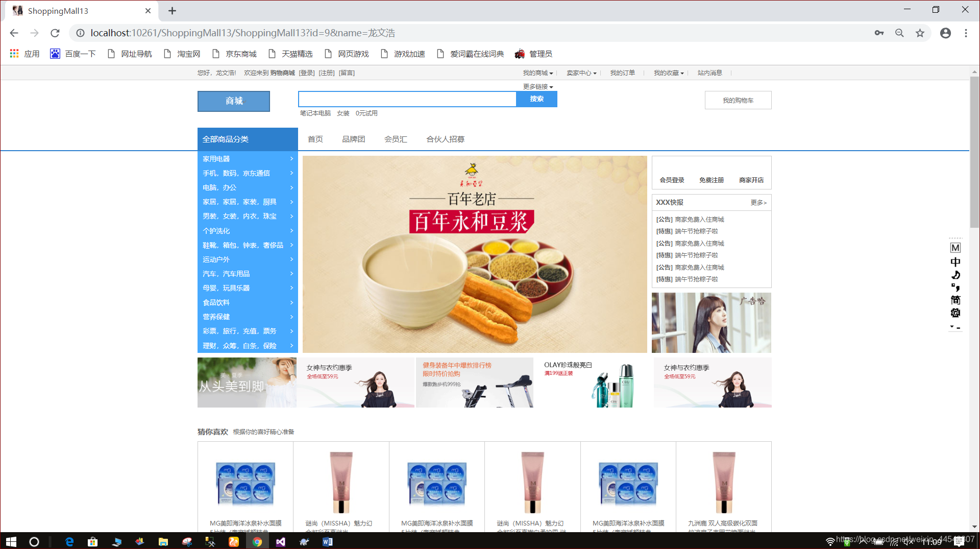
Task: Toggle full/half-width punctuation on IME bar
Action: coord(955,287)
